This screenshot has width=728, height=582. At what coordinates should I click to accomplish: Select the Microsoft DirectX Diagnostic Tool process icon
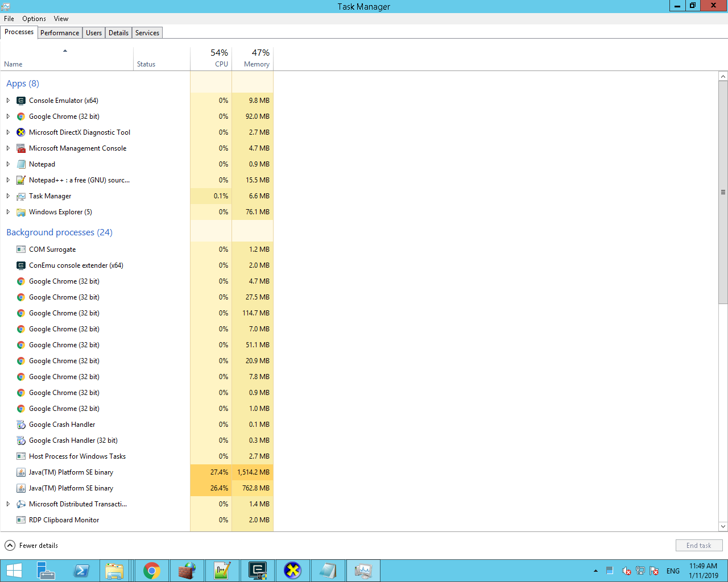tap(21, 132)
